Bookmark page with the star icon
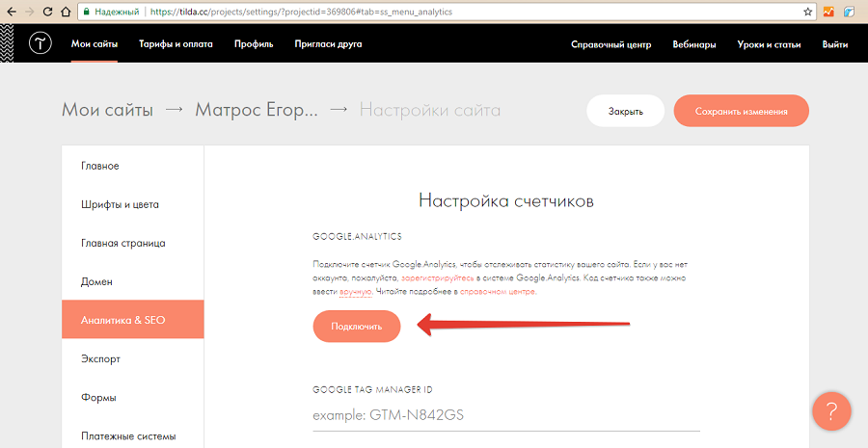Image resolution: width=868 pixels, height=448 pixels. pyautogui.click(x=807, y=12)
